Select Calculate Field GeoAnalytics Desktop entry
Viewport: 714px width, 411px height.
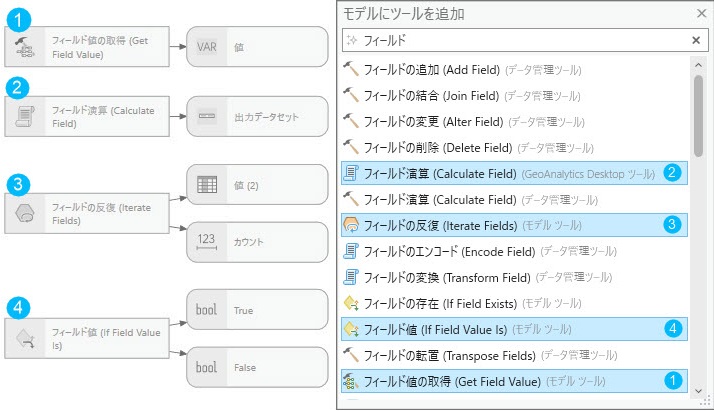[x=514, y=173]
